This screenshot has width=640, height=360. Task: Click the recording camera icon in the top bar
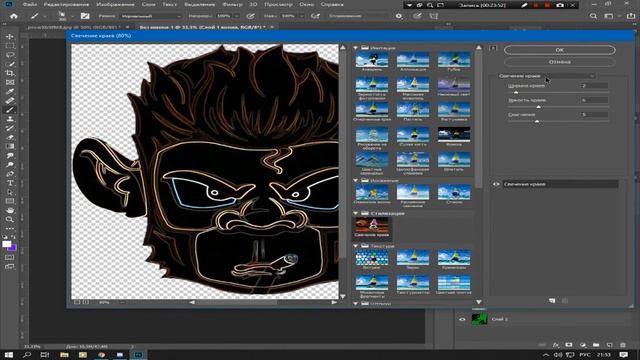(560, 5)
